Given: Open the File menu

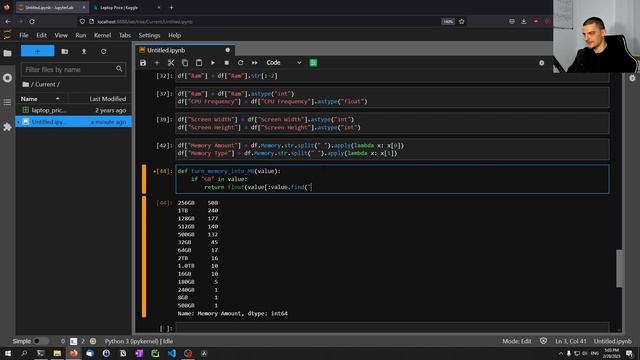Looking at the screenshot, I should click(x=24, y=36).
